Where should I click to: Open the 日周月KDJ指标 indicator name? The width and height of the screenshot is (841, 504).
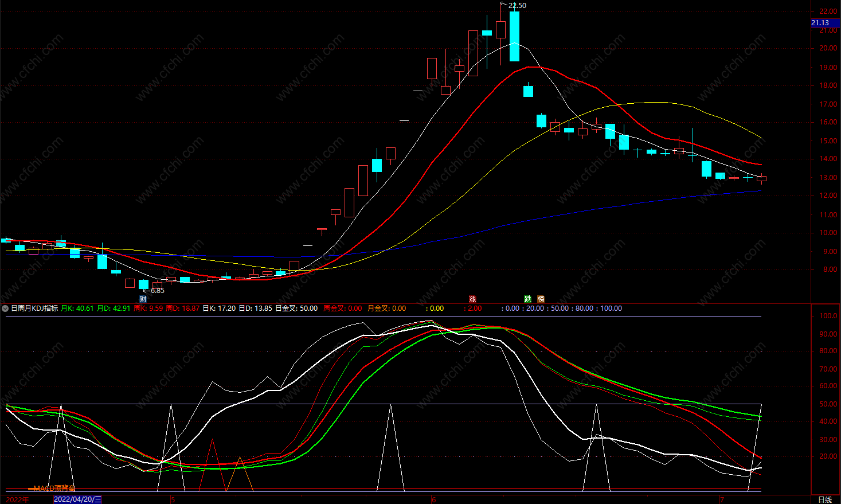tap(34, 308)
